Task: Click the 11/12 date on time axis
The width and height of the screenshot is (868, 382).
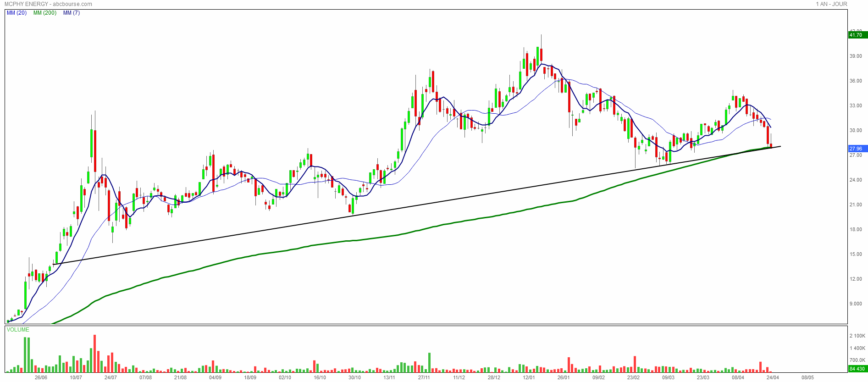Action: point(459,378)
